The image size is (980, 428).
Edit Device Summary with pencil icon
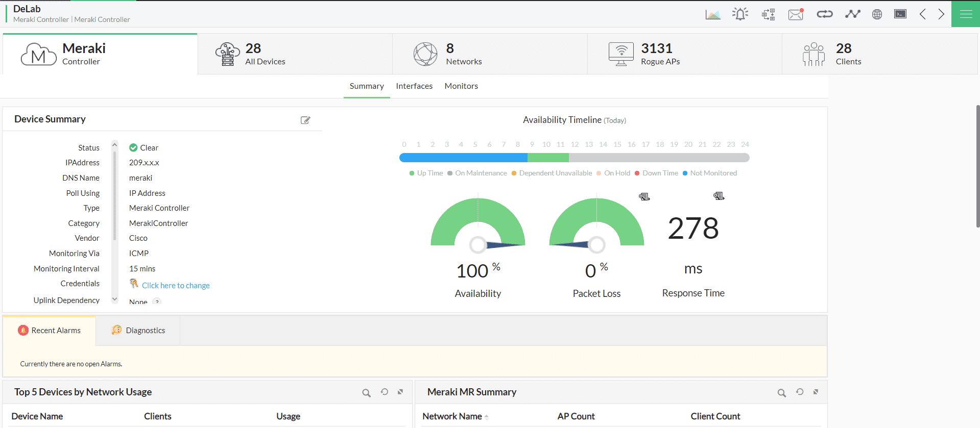coord(305,120)
